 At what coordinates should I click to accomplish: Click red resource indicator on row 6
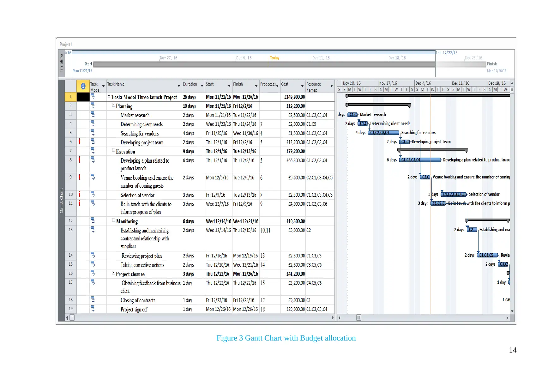tap(80, 142)
